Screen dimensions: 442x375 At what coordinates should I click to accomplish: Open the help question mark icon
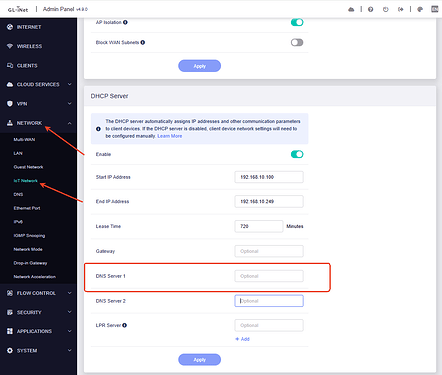pyautogui.click(x=370, y=9)
